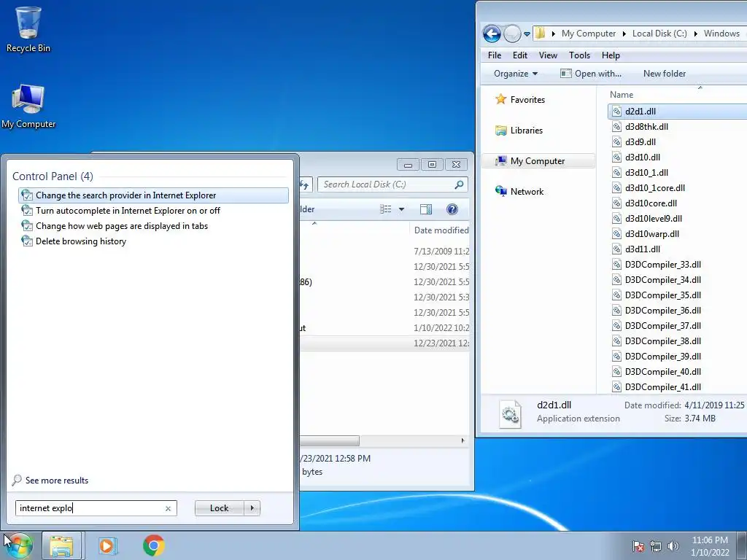747x560 pixels.
Task: Select the d3d8thk.dll file
Action: coord(646,127)
